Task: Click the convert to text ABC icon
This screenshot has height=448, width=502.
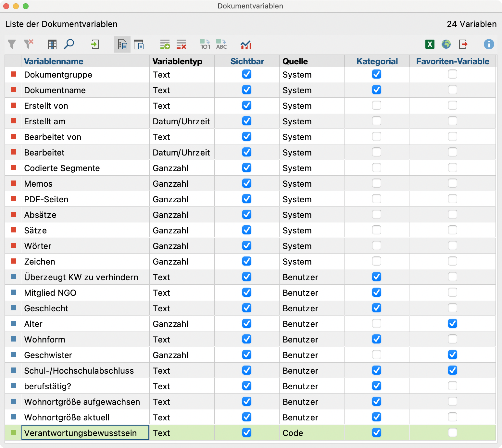Action: coord(221,44)
